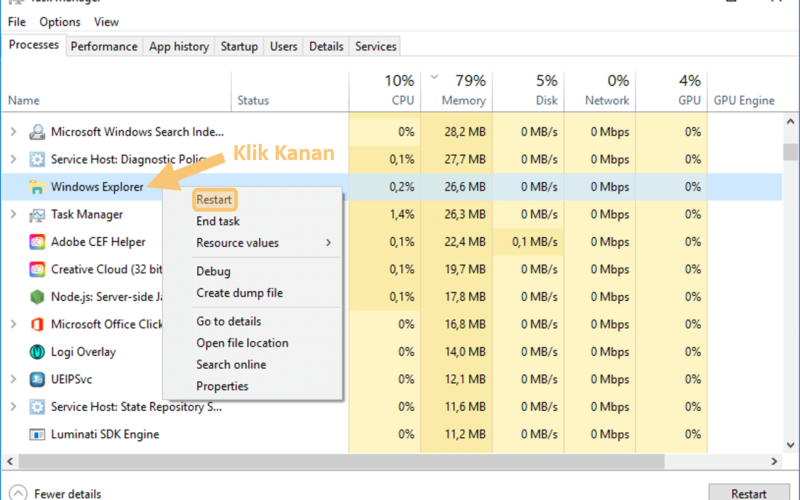The height and width of the screenshot is (500, 800).
Task: Expand the Task Manager process row
Action: pos(13,215)
